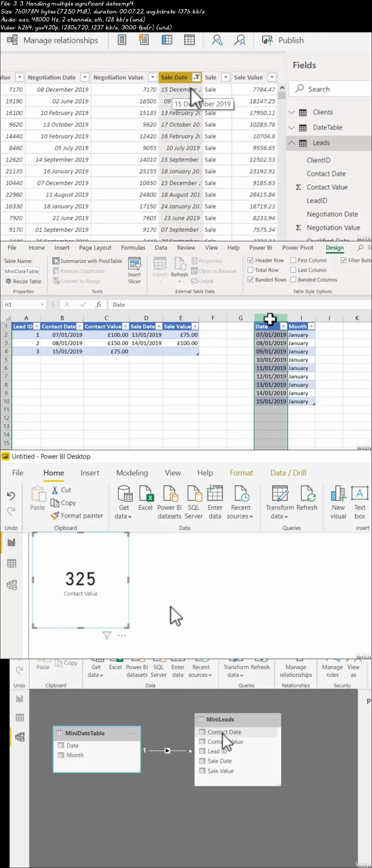The width and height of the screenshot is (372, 868).
Task: Click the sigma icon beside Negotiation Value field
Action: pyautogui.click(x=298, y=227)
